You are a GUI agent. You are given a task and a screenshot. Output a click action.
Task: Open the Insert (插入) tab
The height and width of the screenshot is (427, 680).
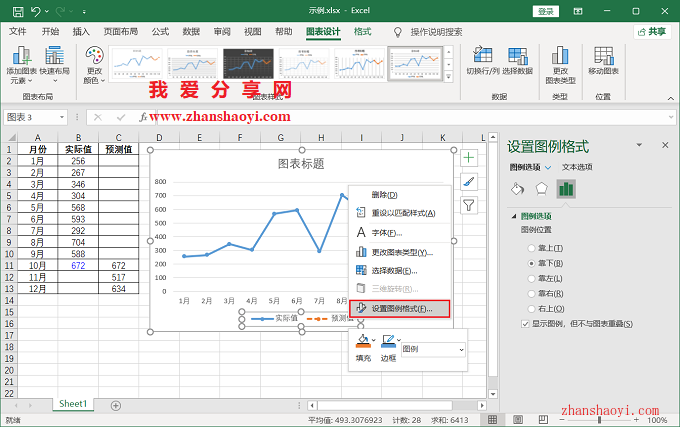pos(81,32)
